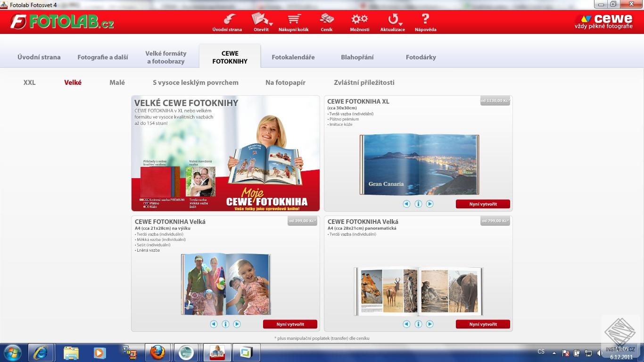
Task: Create the A4 panoramic book via Nyní vytvořit
Action: click(483, 324)
